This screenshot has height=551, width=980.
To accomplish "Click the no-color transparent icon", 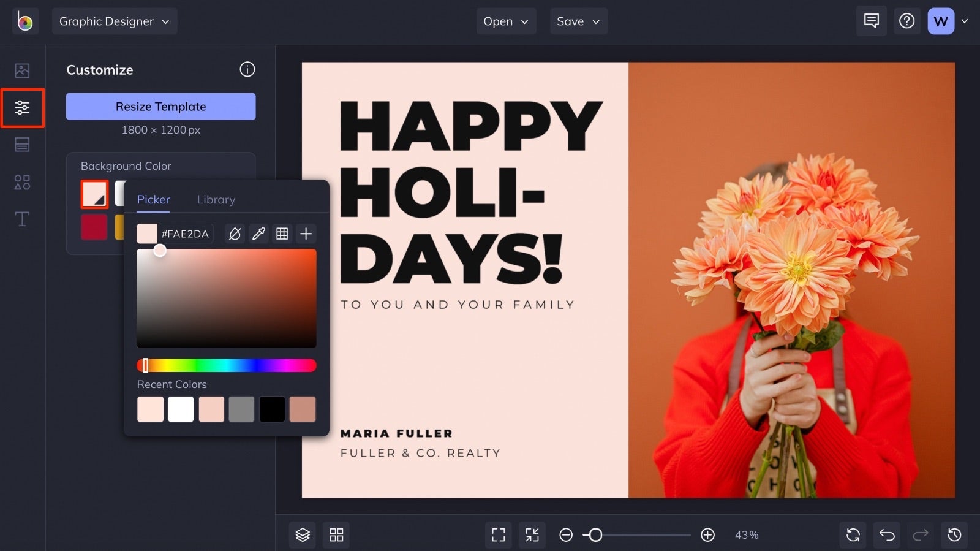I will coord(235,234).
